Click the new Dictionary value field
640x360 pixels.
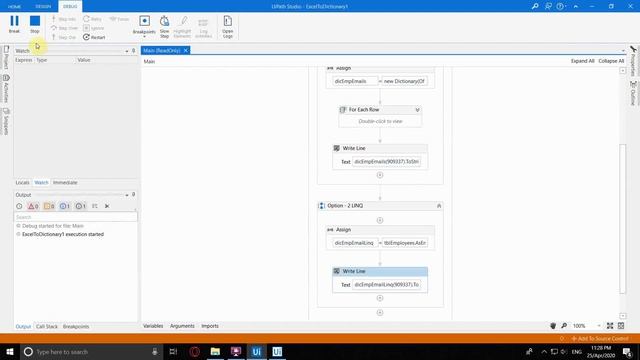coord(404,81)
